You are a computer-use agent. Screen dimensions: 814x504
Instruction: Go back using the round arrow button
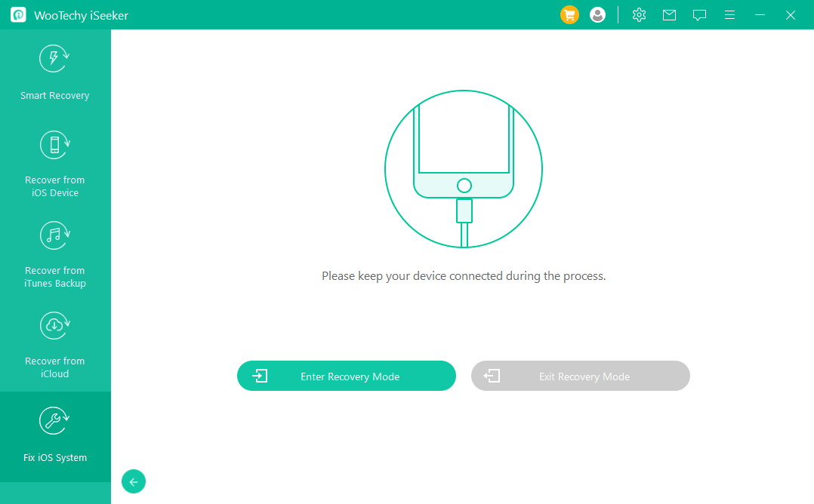pyautogui.click(x=134, y=481)
